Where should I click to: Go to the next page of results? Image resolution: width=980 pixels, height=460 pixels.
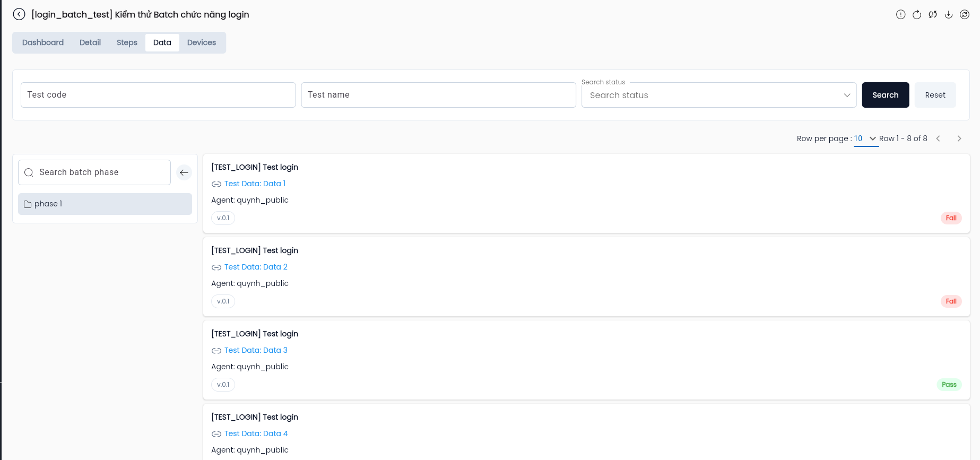(x=959, y=138)
